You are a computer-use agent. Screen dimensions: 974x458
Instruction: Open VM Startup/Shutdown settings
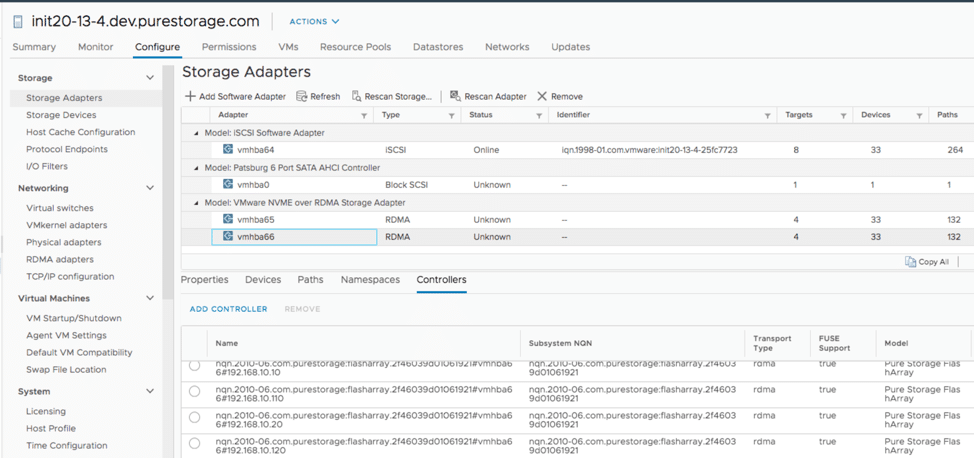point(74,318)
